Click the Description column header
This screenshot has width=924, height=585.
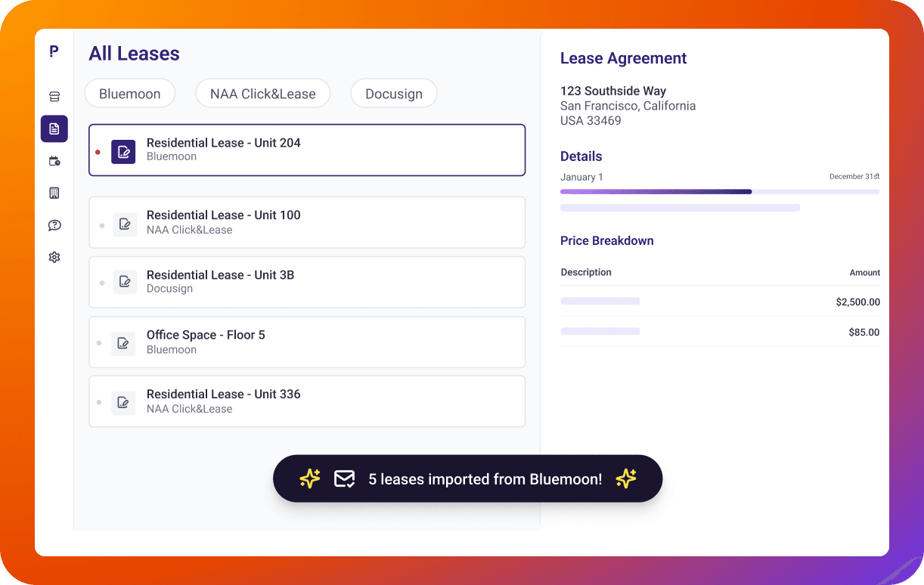point(586,272)
